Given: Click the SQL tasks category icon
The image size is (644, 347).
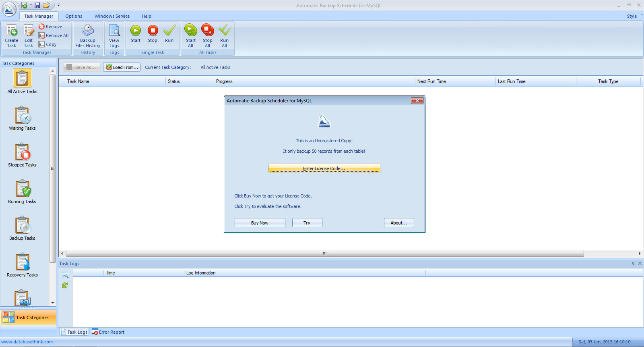Looking at the screenshot, I should pyautogui.click(x=23, y=298).
